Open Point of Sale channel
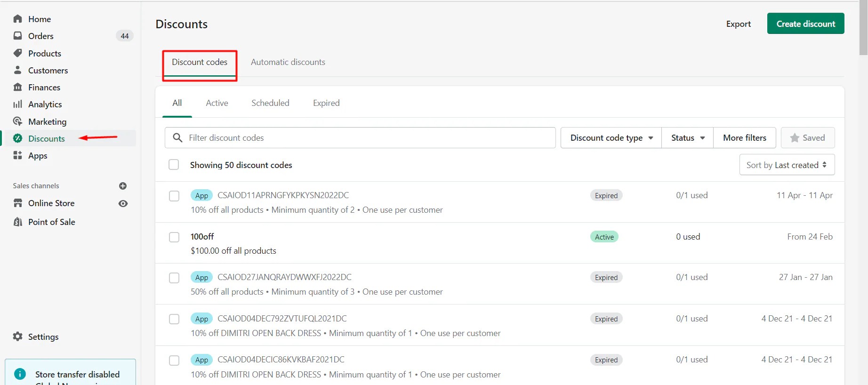The width and height of the screenshot is (868, 385). pyautogui.click(x=52, y=222)
